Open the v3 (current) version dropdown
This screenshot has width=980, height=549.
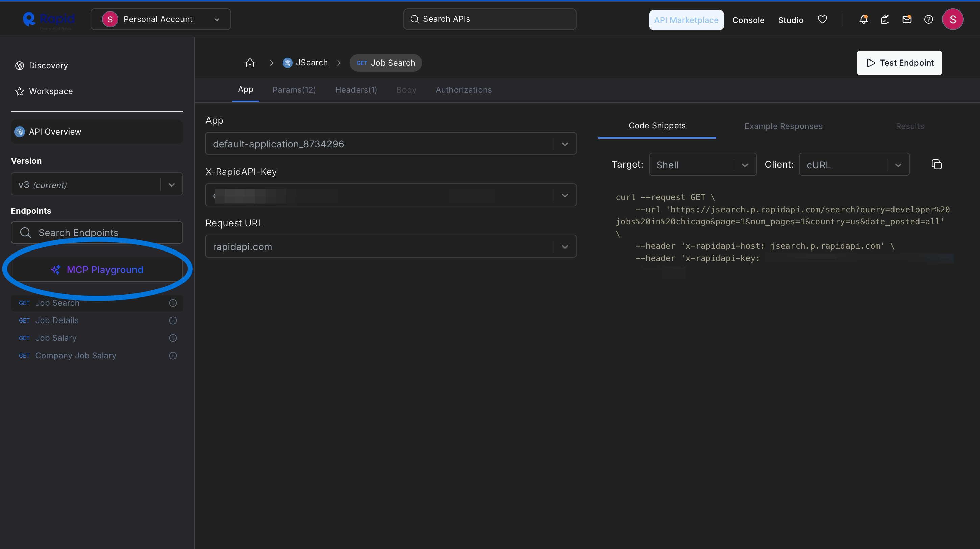point(97,185)
